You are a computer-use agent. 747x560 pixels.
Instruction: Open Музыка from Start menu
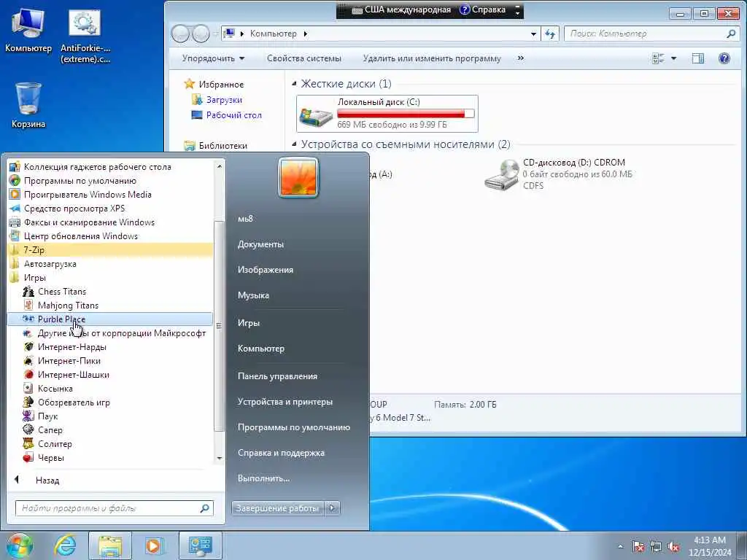pos(253,296)
